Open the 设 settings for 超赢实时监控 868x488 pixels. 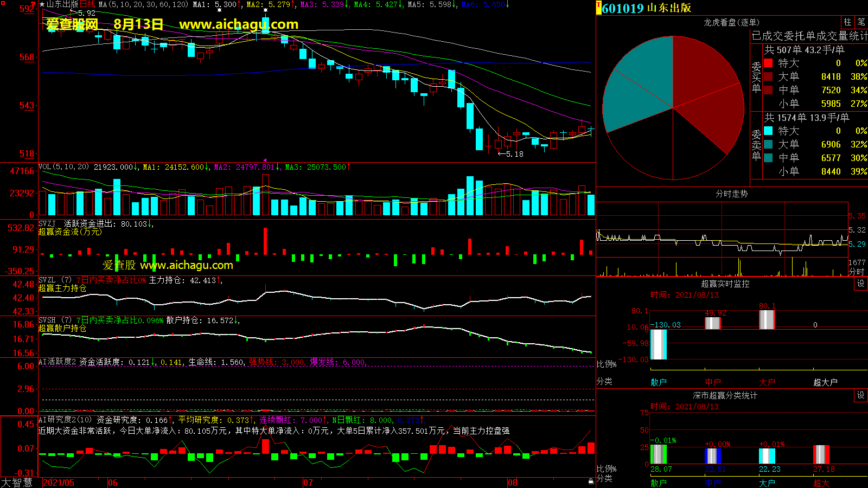861,284
